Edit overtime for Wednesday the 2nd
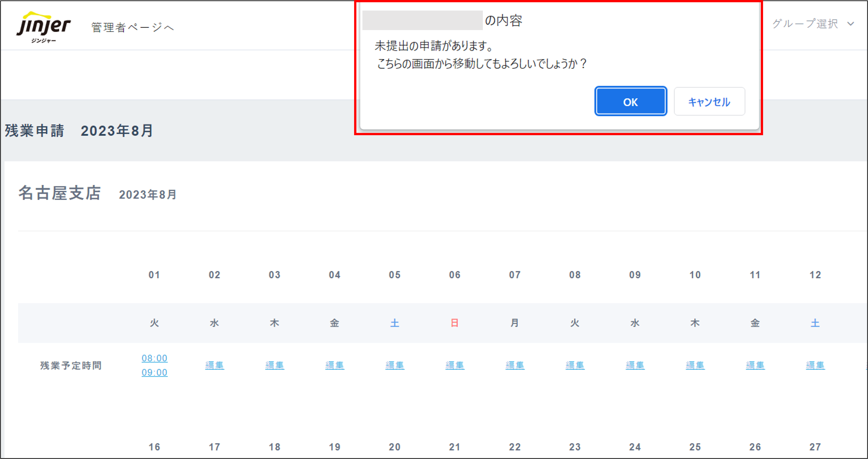Image resolution: width=868 pixels, height=459 pixels. [214, 365]
